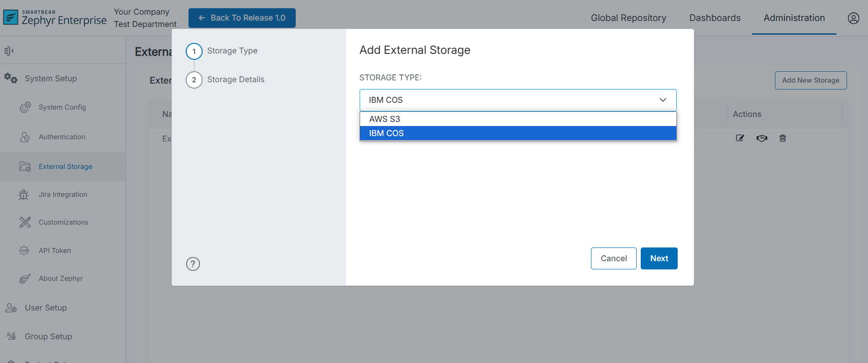
Task: Click the edit storage pencil icon
Action: (x=740, y=138)
